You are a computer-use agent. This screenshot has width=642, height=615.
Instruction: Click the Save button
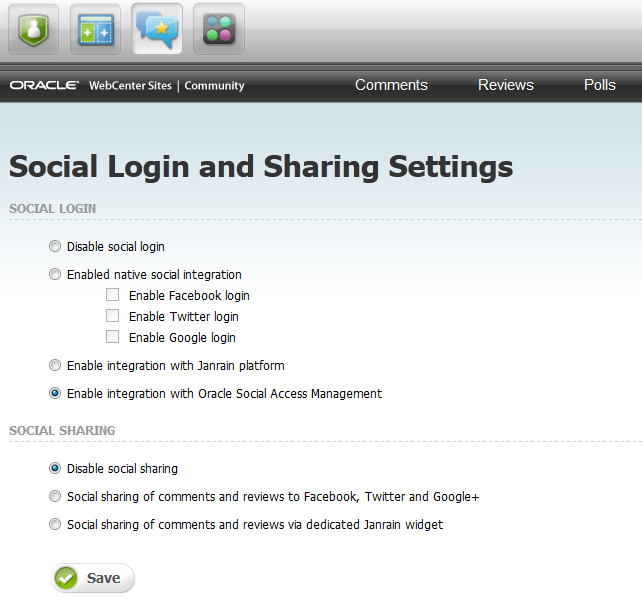(x=93, y=578)
